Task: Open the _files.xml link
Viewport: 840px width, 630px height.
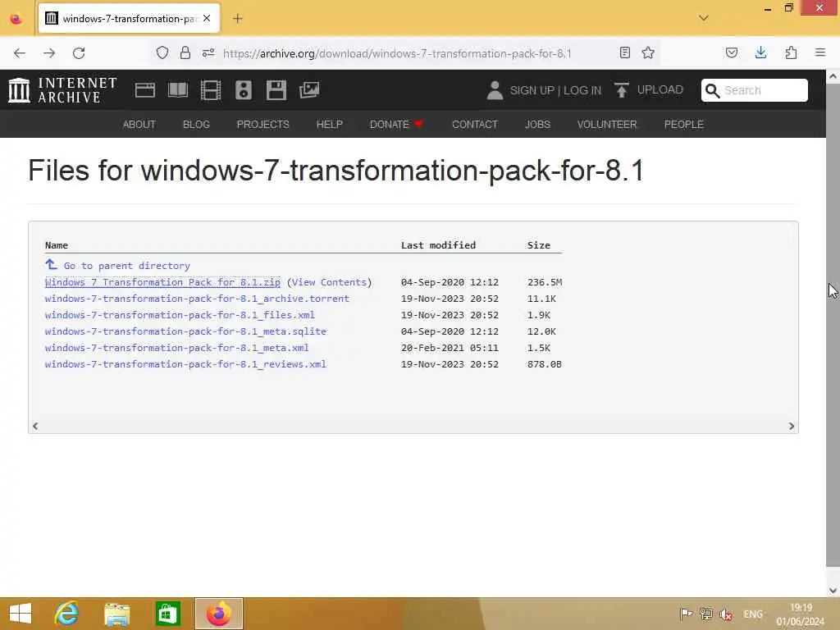Action: tap(180, 315)
